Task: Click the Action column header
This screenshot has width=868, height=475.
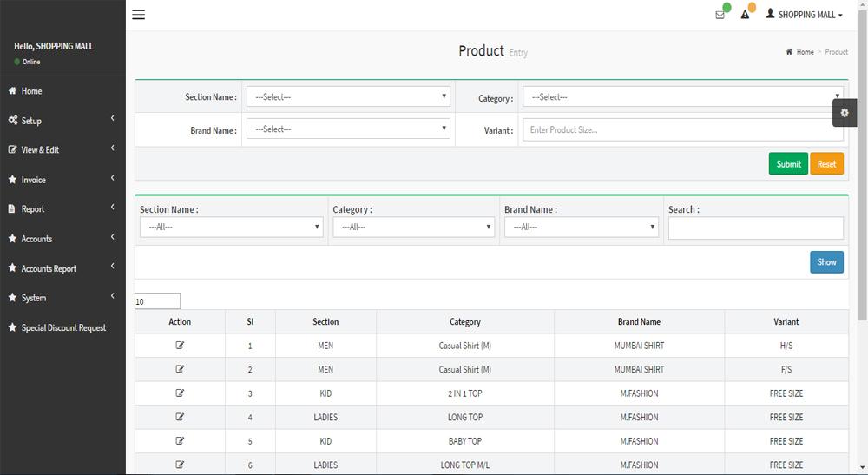Action: pyautogui.click(x=180, y=321)
